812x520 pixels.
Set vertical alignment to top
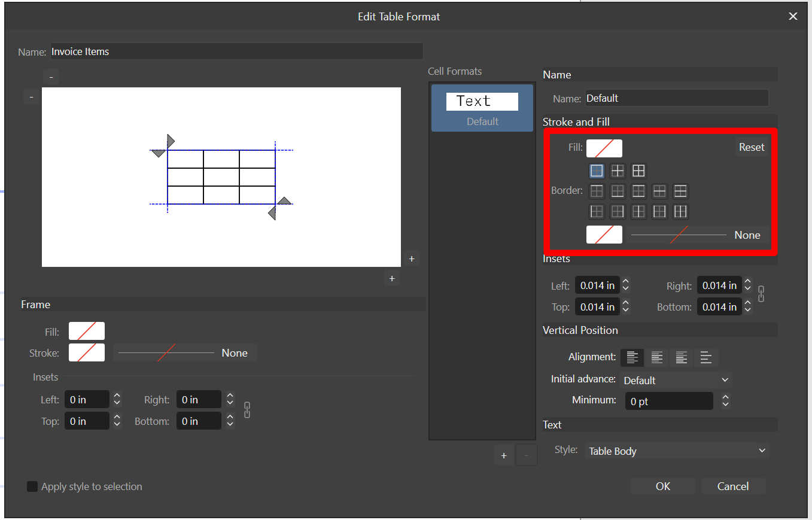pos(632,357)
